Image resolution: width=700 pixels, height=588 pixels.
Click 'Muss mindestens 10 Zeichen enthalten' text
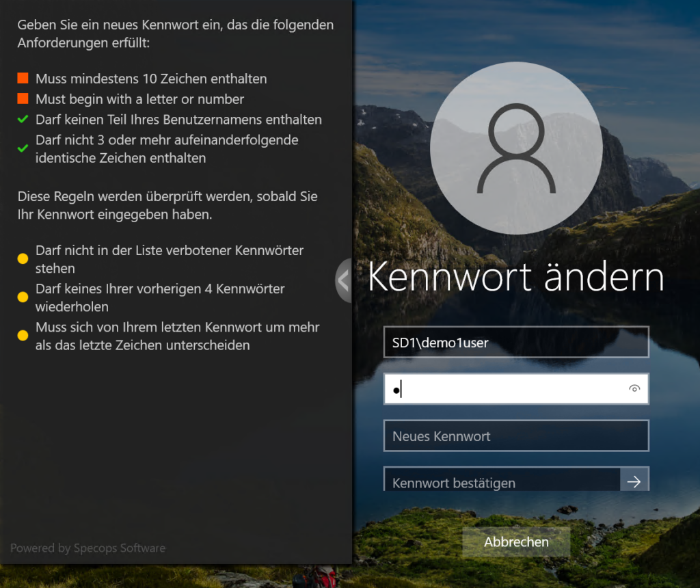pos(151,79)
